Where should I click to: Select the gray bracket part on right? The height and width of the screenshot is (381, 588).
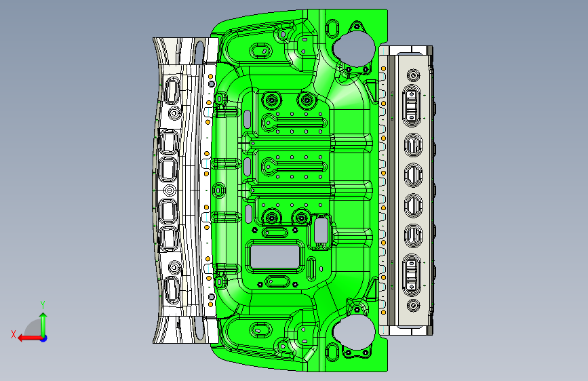coord(406,190)
